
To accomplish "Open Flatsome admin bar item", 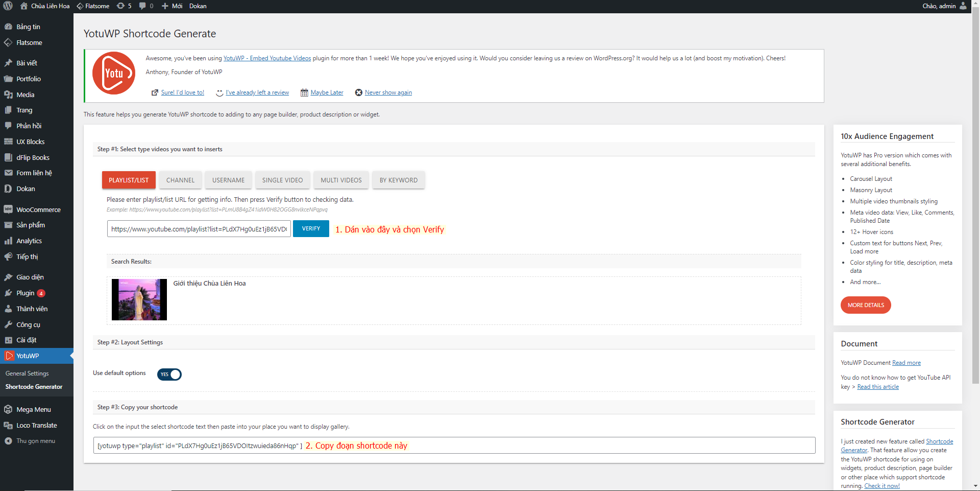I will click(x=93, y=6).
